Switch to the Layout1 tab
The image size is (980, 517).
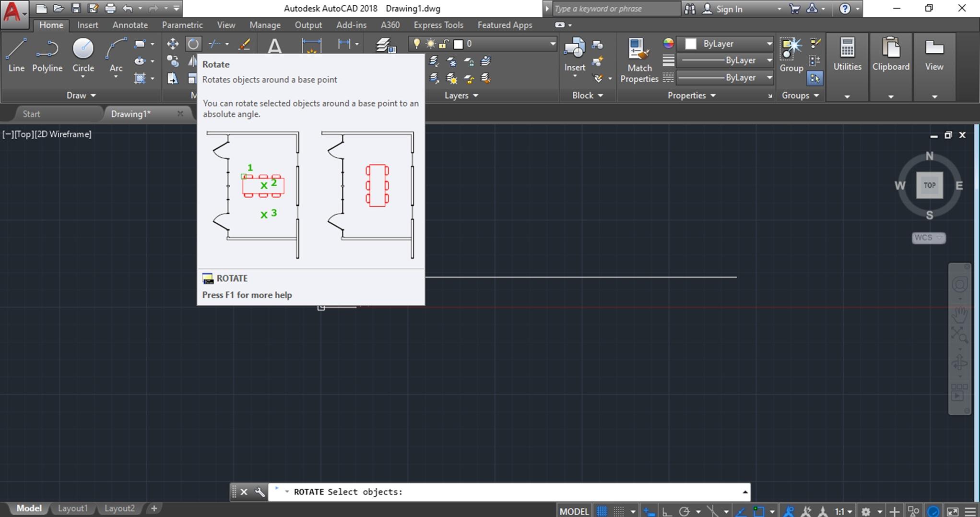tap(73, 508)
